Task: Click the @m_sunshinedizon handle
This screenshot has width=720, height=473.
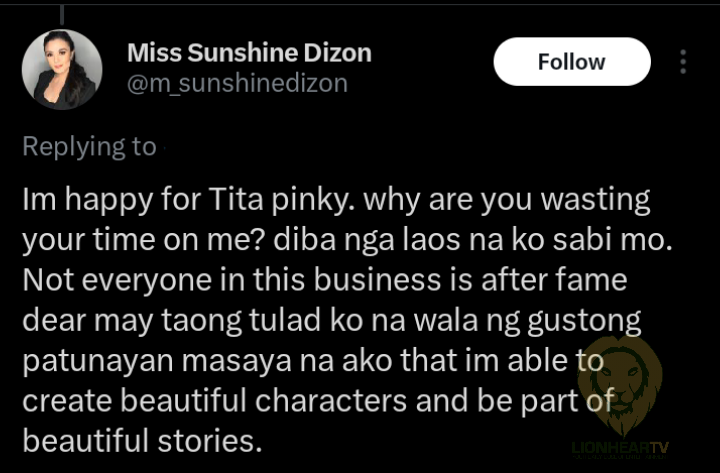Action: click(x=237, y=84)
